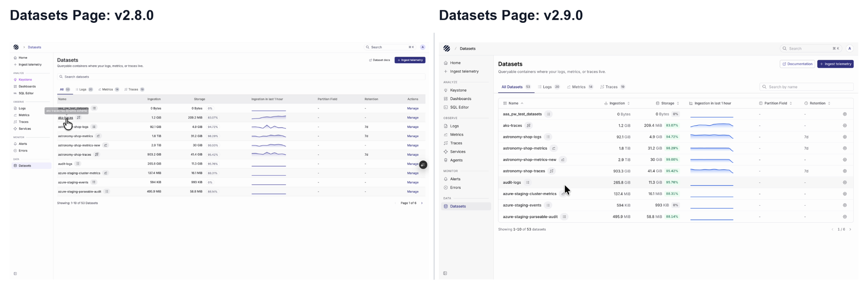The image size is (868, 289).
Task: Sort by Retention column in v2.9.0
Action: tap(818, 103)
